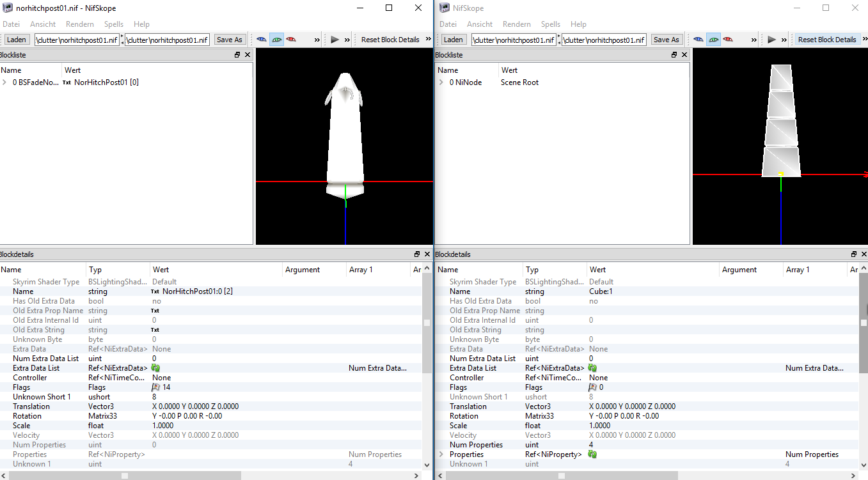Image resolution: width=868 pixels, height=480 pixels.
Task: Expand the Properties row under Cube:1
Action: coord(441,454)
